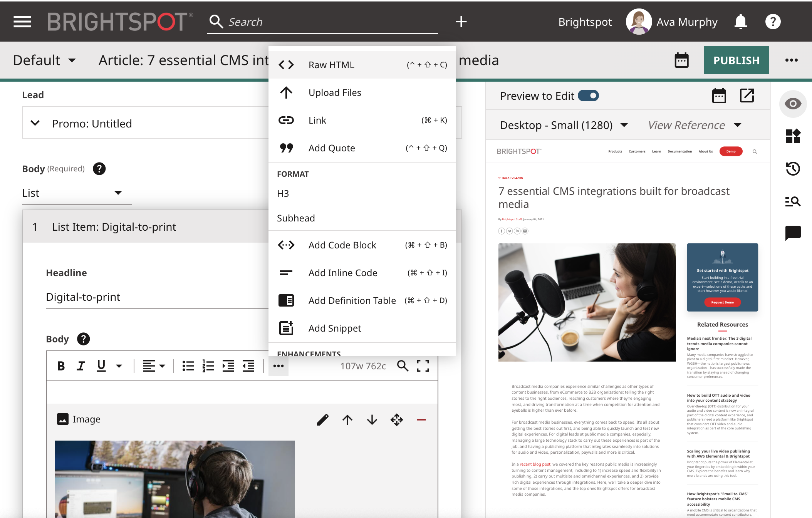Click the plus create-new icon

click(461, 22)
